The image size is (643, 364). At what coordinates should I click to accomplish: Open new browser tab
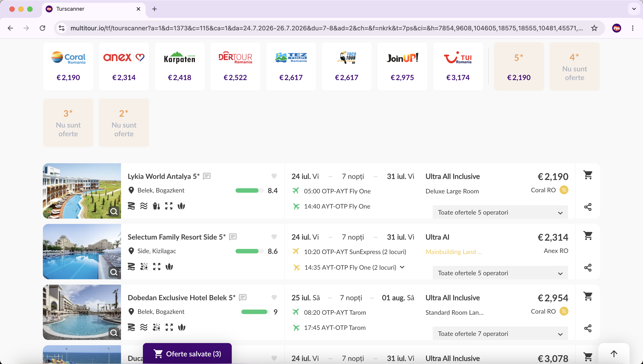(x=154, y=9)
